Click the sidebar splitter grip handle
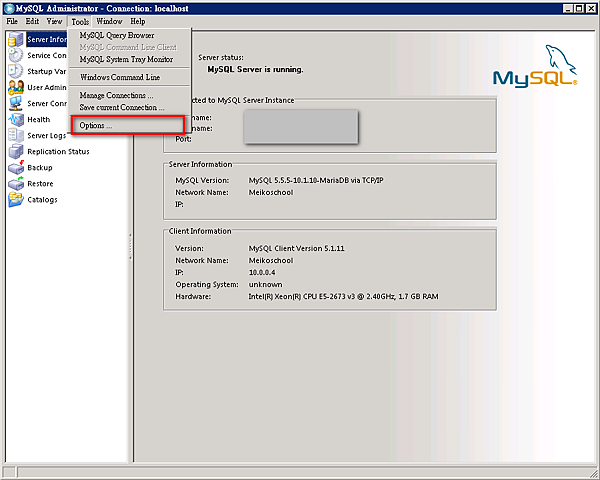The height and width of the screenshot is (480, 600). pos(130,247)
